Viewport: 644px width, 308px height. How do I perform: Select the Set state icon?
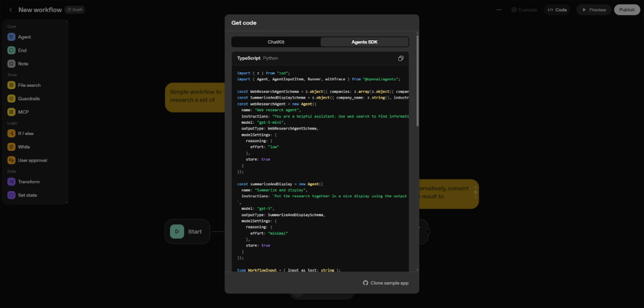click(x=11, y=195)
